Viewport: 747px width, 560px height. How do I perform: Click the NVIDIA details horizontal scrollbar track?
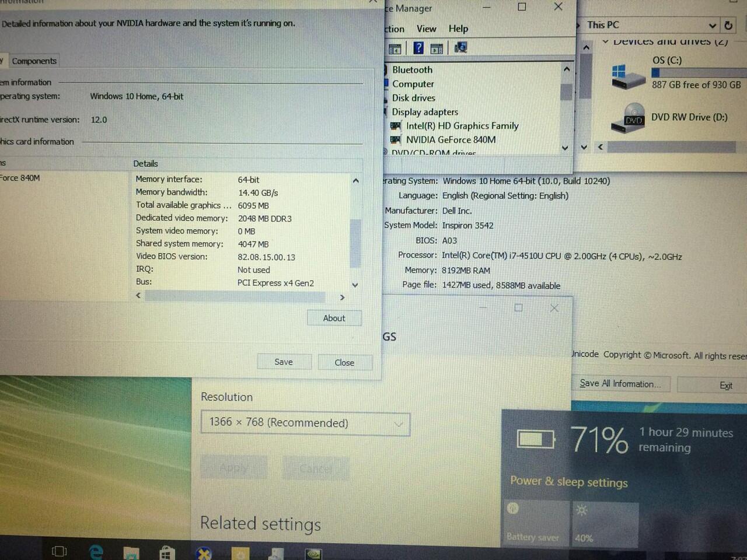(235, 297)
